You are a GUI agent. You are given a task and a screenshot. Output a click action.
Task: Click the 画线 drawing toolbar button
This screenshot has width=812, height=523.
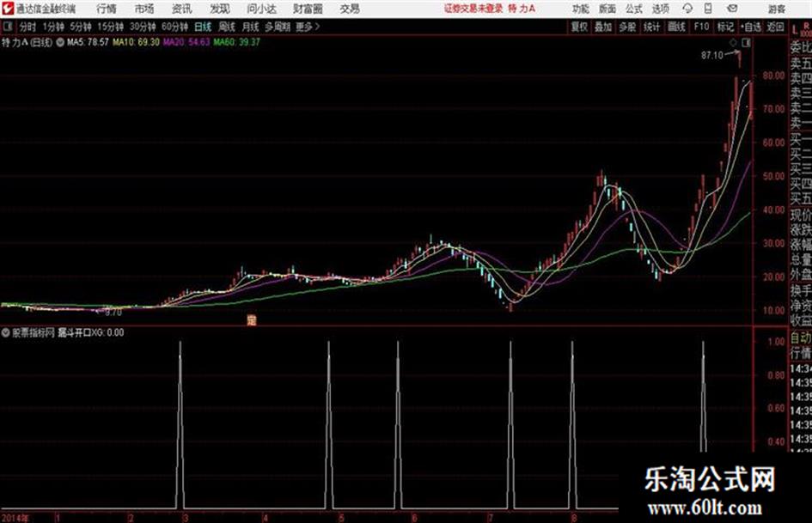(676, 27)
